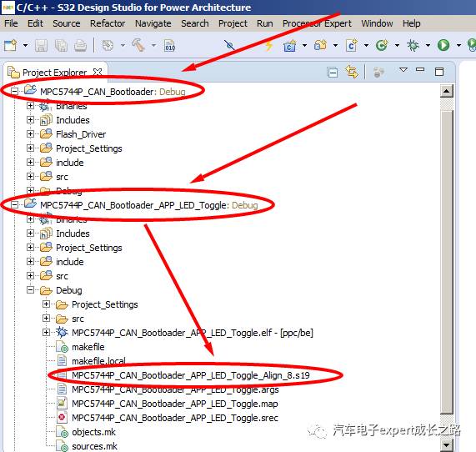Screen dimensions: 476x452
Task: Open the Processor Expert menu
Action: 317,23
